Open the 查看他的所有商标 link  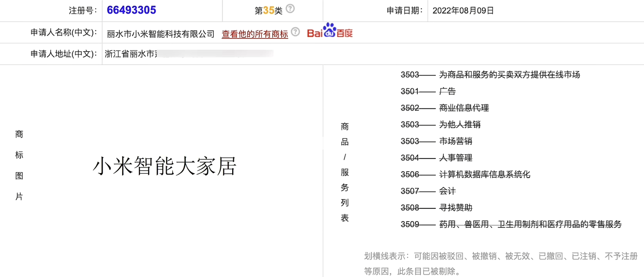255,34
